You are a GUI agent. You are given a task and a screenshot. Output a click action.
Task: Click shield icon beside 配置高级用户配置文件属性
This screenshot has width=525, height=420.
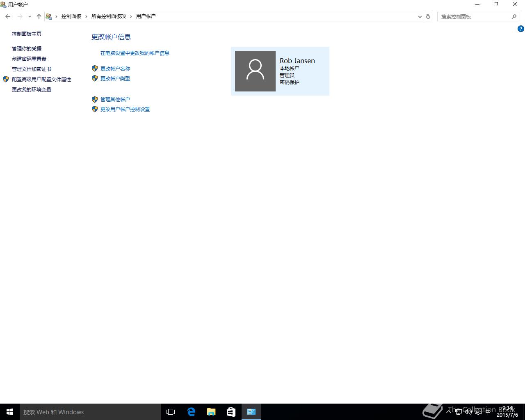tap(6, 79)
